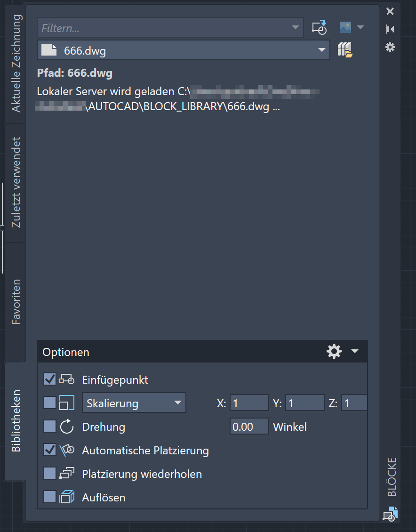
Task: Enable the Platzierung wiederholen checkbox
Action: 49,473
